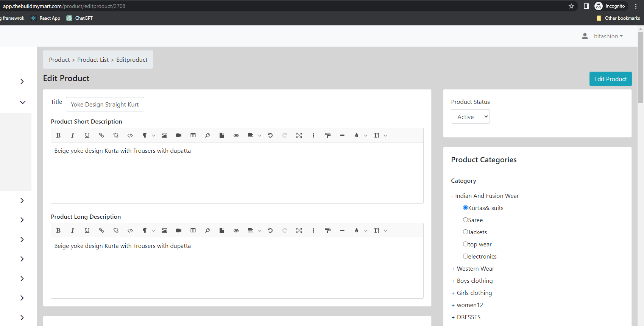Viewport: 644px width, 326px height.
Task: Toggle italic in Short Description toolbar
Action: coord(73,135)
